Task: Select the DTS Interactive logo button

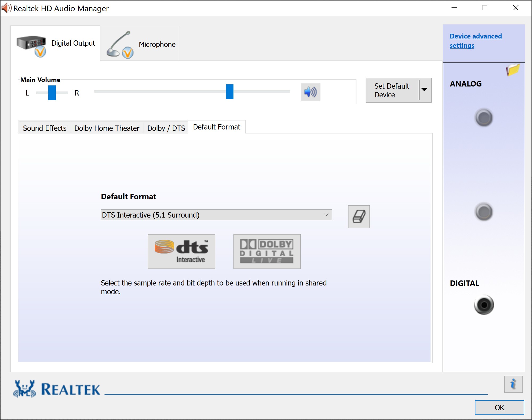Action: [181, 251]
